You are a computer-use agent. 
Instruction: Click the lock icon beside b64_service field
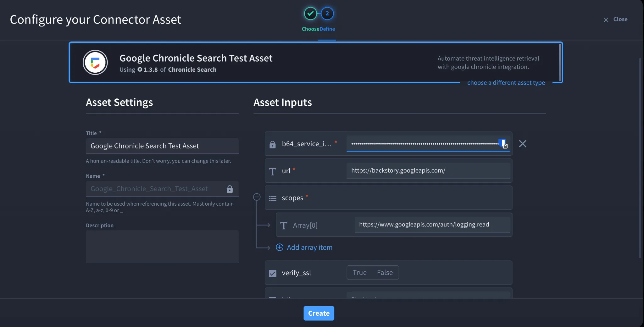[273, 144]
